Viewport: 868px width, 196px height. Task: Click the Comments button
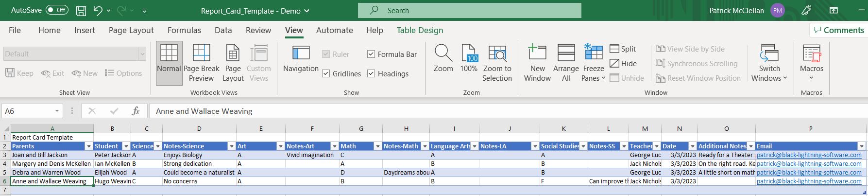click(x=838, y=30)
